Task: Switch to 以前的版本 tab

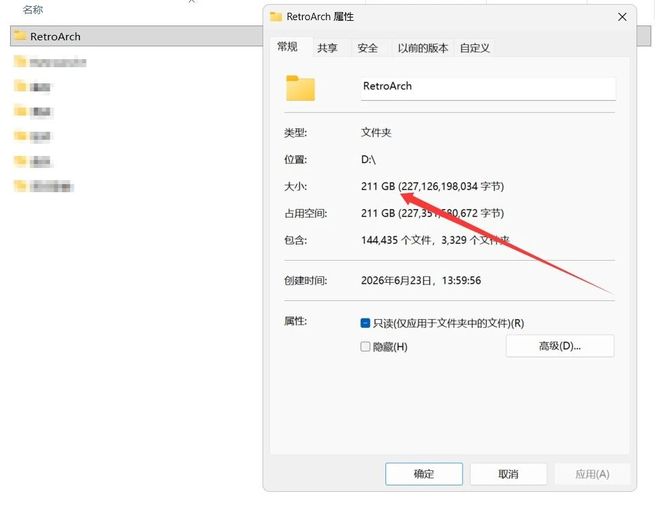Action: pos(423,48)
